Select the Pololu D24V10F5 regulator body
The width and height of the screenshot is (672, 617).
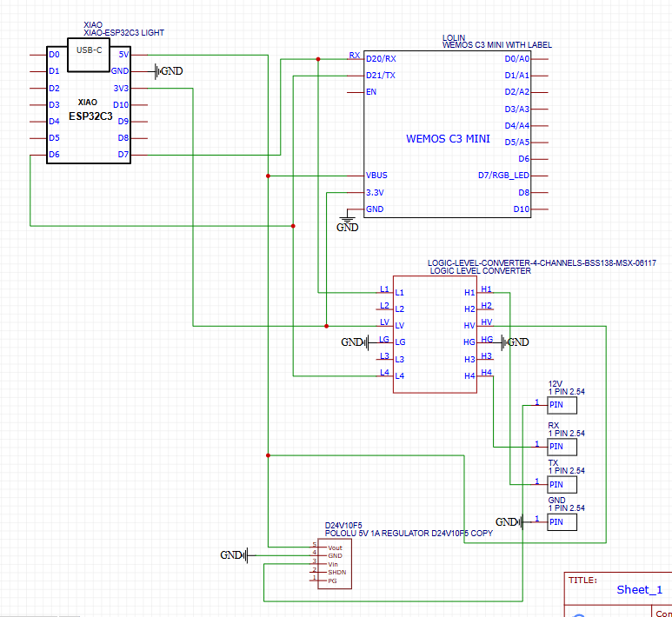(335, 563)
